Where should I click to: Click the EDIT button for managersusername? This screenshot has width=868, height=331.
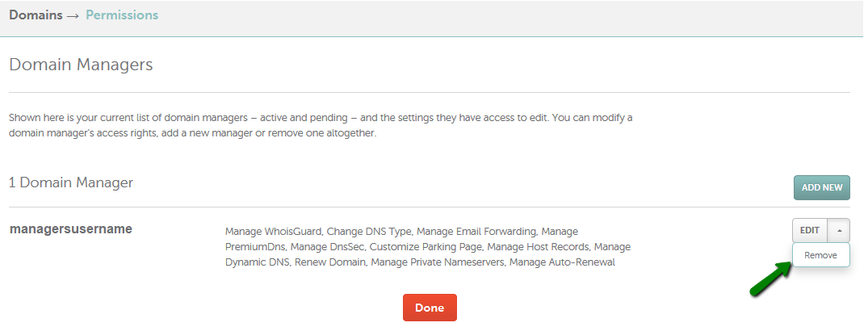810,230
